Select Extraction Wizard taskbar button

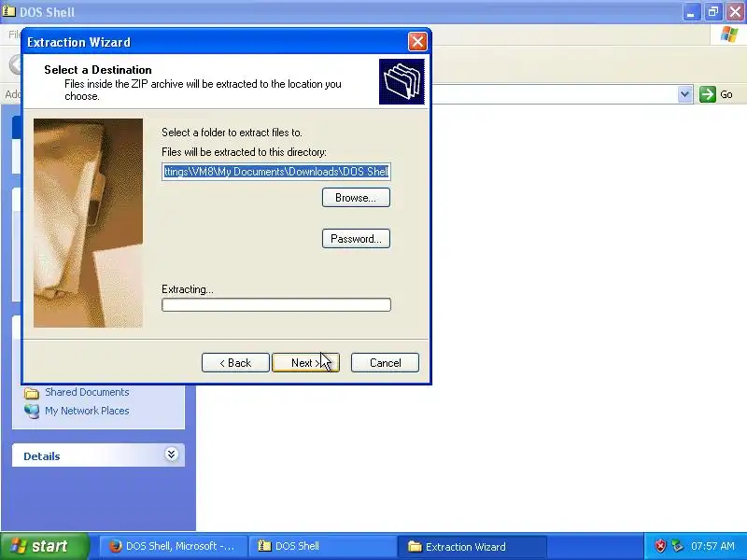472,546
